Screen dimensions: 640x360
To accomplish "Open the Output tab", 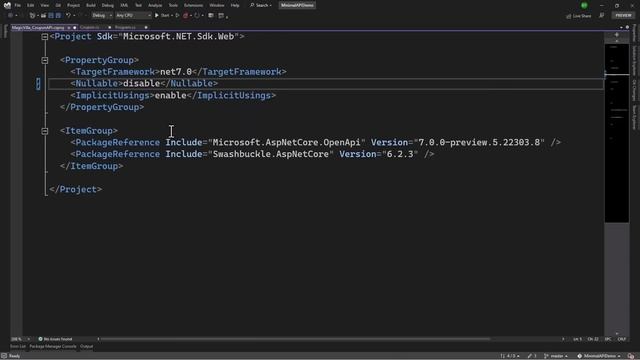I will [x=86, y=347].
